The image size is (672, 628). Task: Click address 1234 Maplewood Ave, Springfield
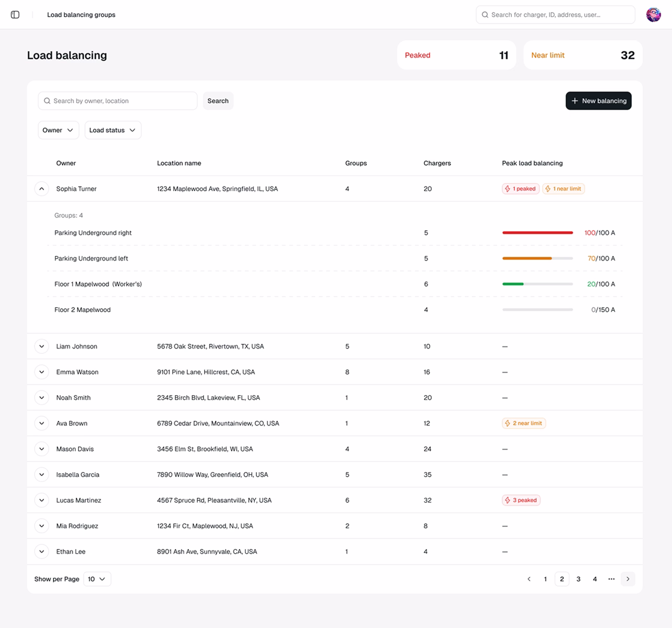click(x=217, y=189)
